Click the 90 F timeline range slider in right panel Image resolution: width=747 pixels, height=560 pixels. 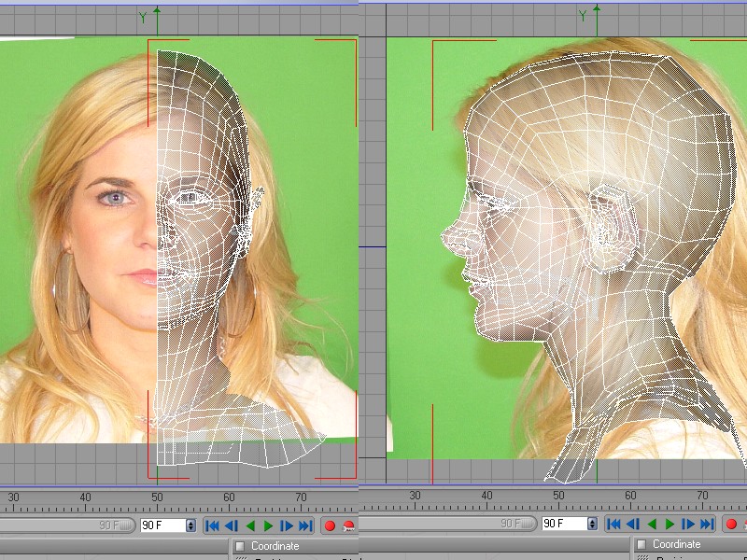[448, 524]
